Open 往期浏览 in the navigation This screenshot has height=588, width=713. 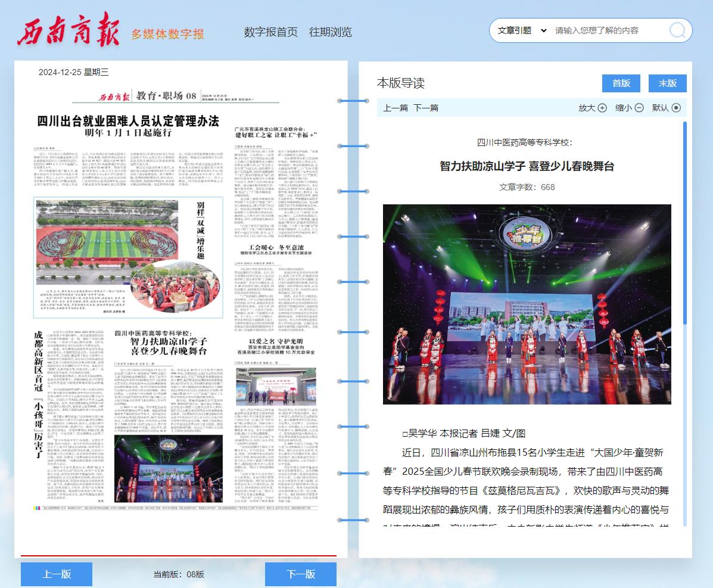point(330,32)
